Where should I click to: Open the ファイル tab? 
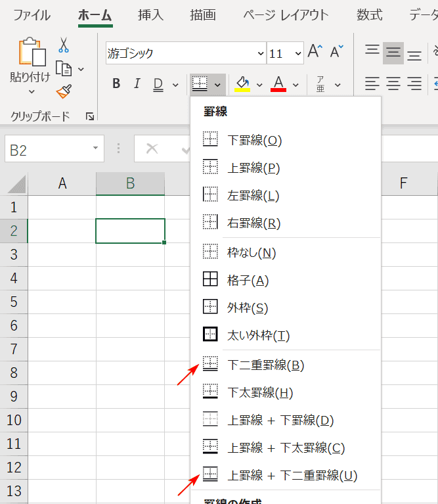(x=32, y=15)
